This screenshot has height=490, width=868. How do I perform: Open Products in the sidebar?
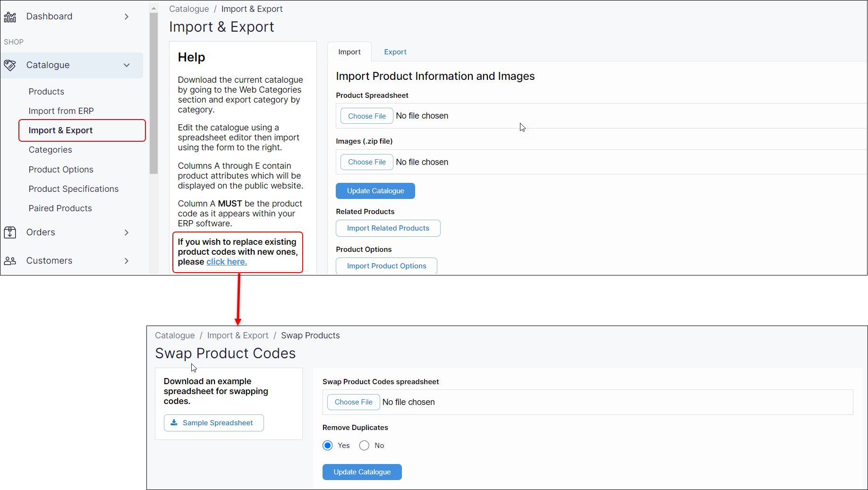(46, 92)
